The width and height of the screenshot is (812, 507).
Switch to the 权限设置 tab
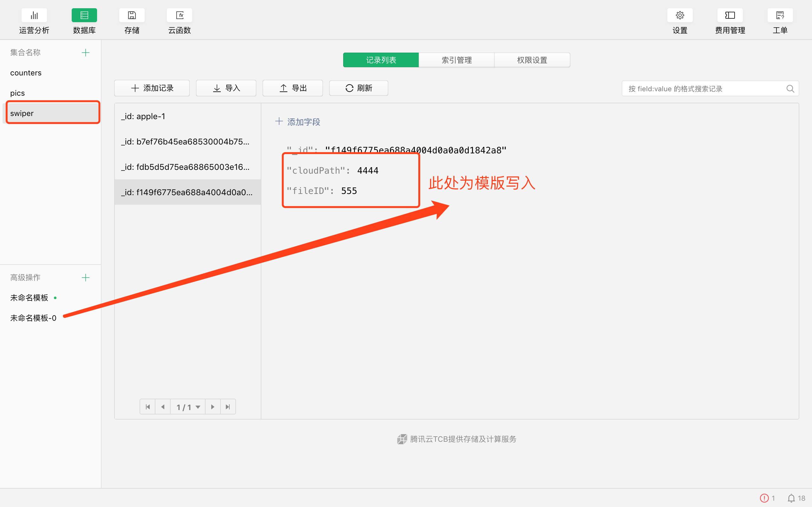point(532,60)
